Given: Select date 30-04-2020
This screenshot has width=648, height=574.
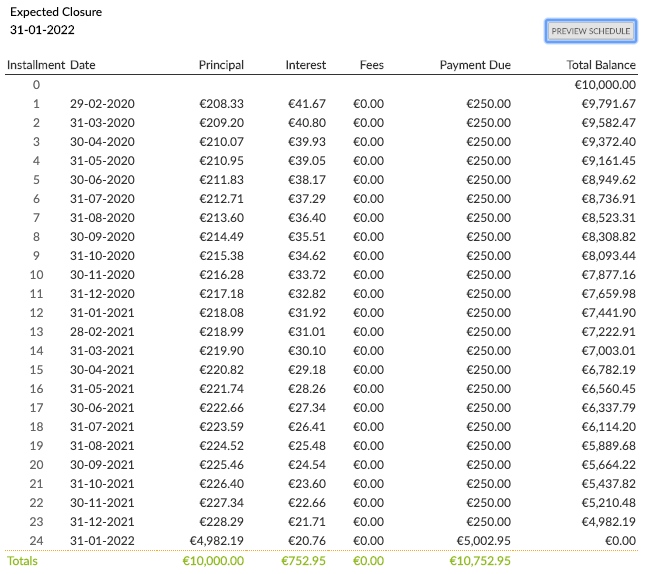Looking at the screenshot, I should coord(102,142).
